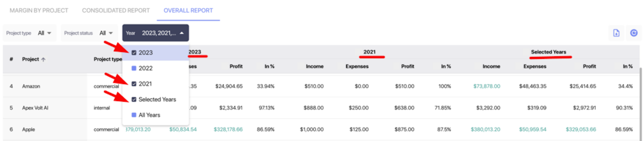Viewport: 644px width, 141px height.
Task: Check the 2022 year checkbox
Action: click(x=134, y=68)
